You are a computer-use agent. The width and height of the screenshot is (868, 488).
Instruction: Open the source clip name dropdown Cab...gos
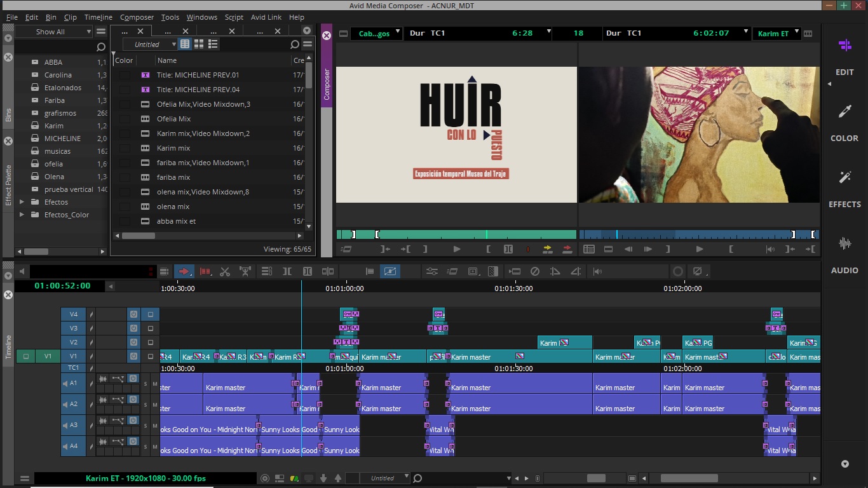click(377, 34)
